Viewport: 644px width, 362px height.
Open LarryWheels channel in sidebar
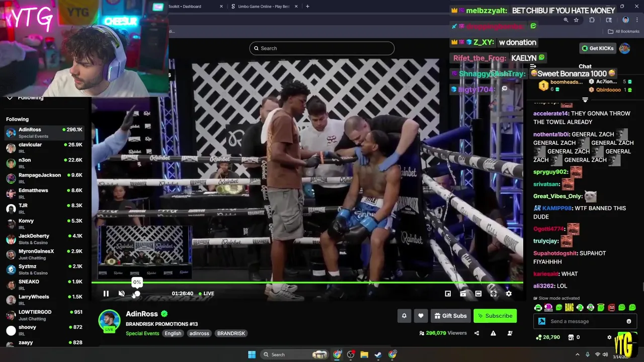tap(45, 300)
